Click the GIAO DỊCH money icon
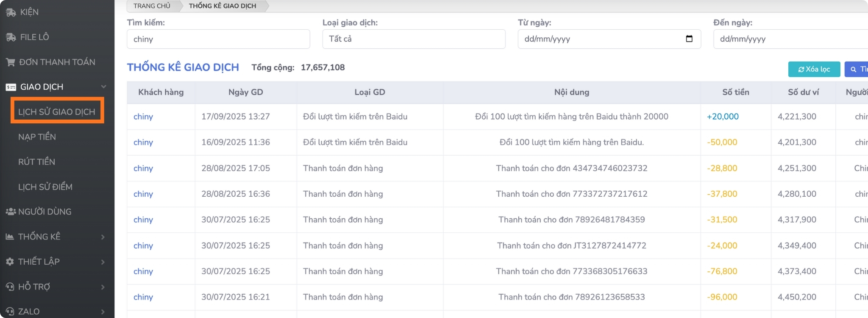The image size is (868, 318). point(11,87)
